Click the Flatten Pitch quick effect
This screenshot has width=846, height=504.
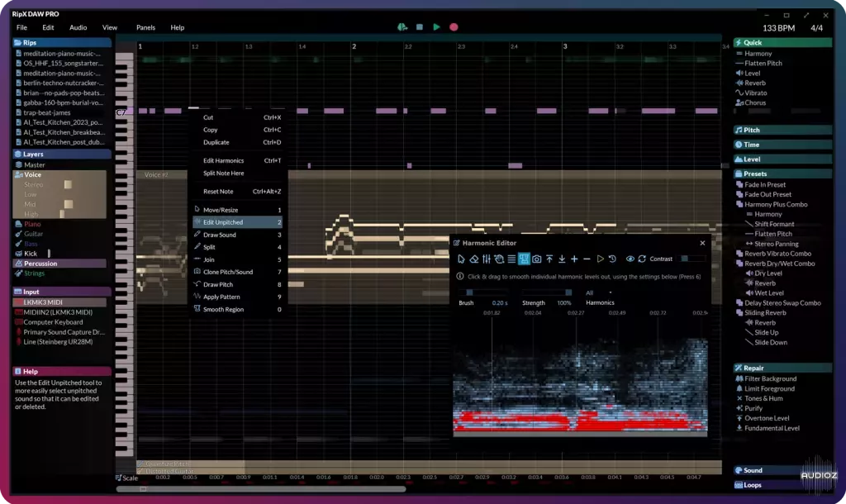pos(763,63)
